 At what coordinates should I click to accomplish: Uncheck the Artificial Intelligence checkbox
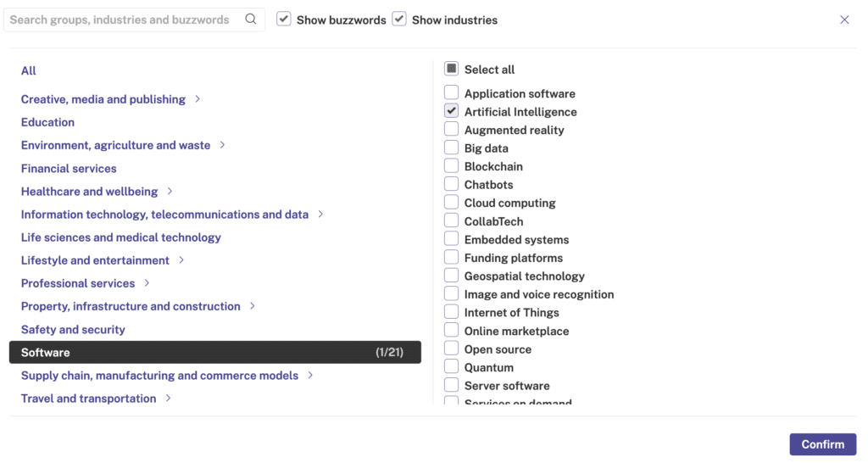click(x=451, y=111)
